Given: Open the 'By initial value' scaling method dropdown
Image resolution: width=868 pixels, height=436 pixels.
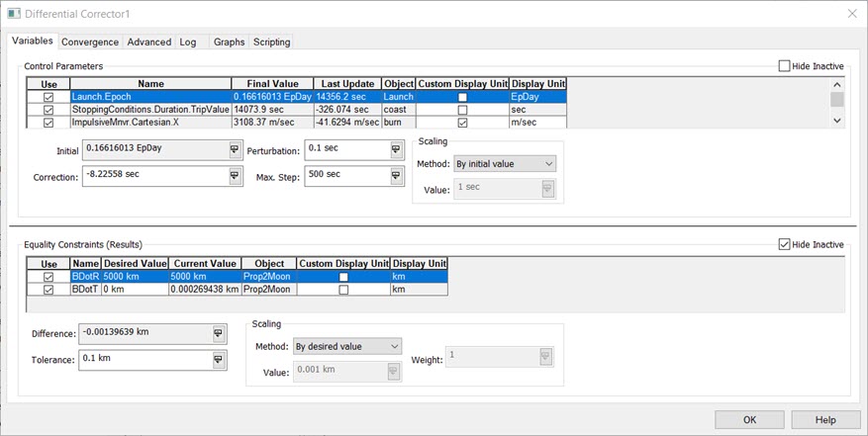Looking at the screenshot, I should tap(504, 164).
